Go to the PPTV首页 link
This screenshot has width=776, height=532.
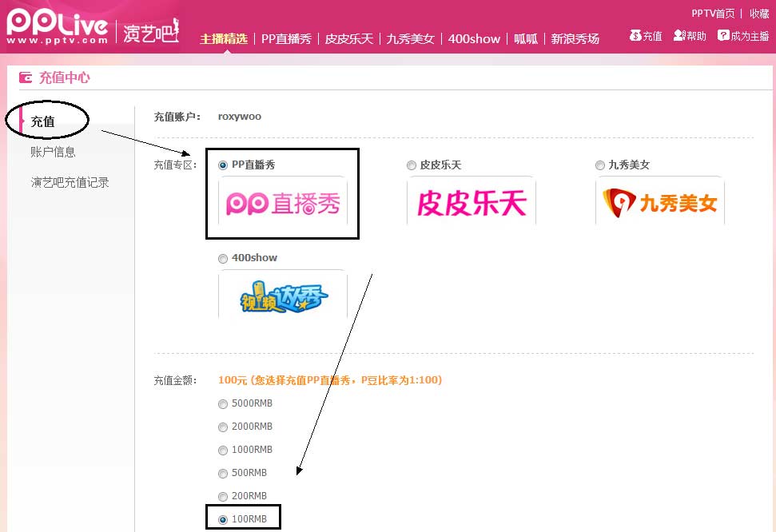713,14
